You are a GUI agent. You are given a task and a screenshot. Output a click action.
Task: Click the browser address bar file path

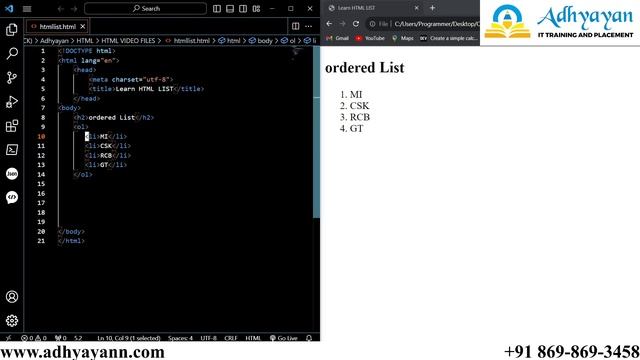(x=437, y=24)
